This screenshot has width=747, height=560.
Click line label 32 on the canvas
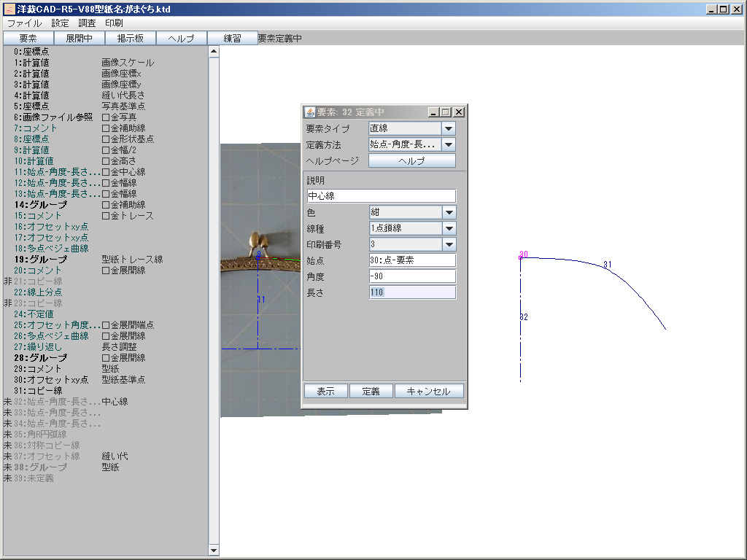click(x=524, y=317)
